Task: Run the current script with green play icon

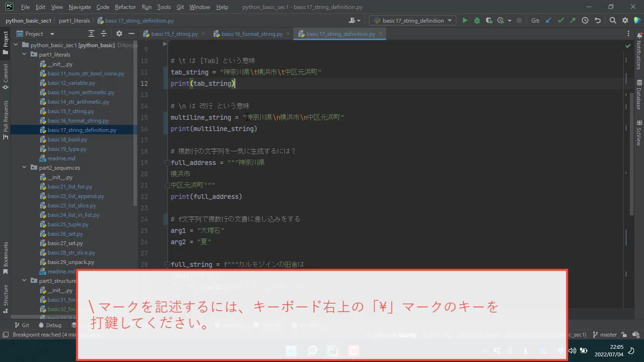Action: click(x=465, y=20)
